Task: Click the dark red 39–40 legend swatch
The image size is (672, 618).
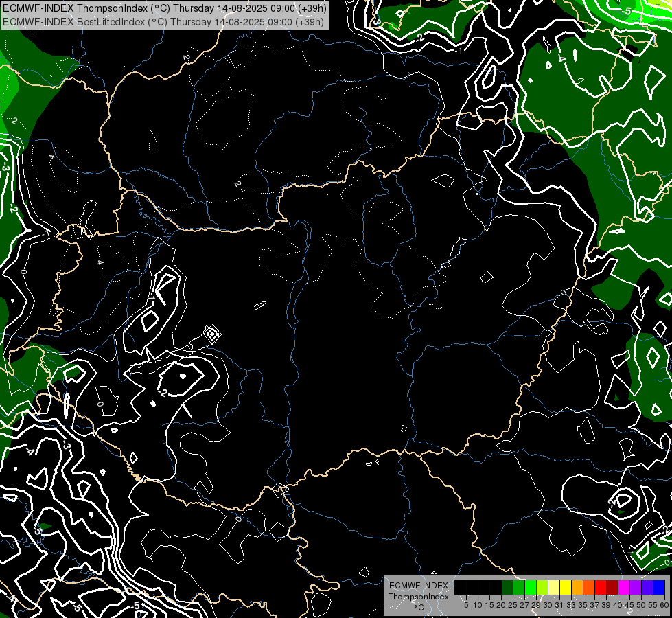Action: click(x=612, y=587)
